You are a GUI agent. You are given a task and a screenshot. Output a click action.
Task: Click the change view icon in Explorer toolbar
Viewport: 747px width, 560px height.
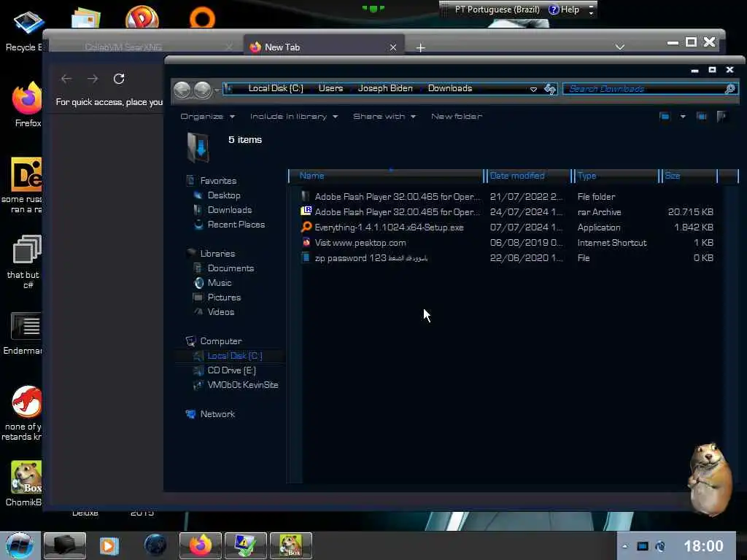click(x=665, y=116)
